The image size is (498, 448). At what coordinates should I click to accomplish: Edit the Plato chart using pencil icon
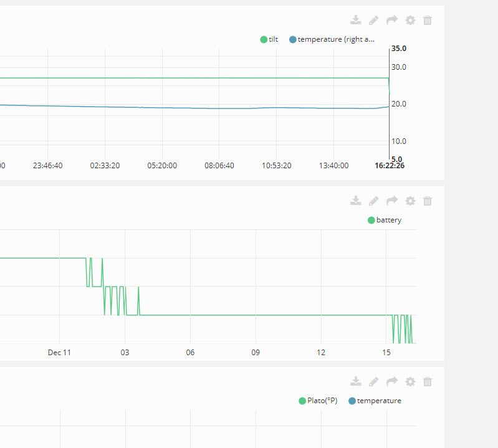coord(373,381)
